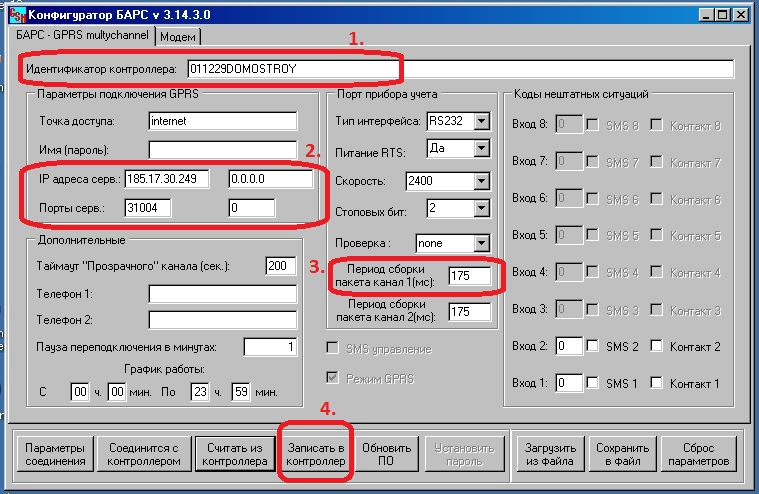Check the SMS 1 checkbox
Viewport: 759px width, 494px height.
pos(592,383)
